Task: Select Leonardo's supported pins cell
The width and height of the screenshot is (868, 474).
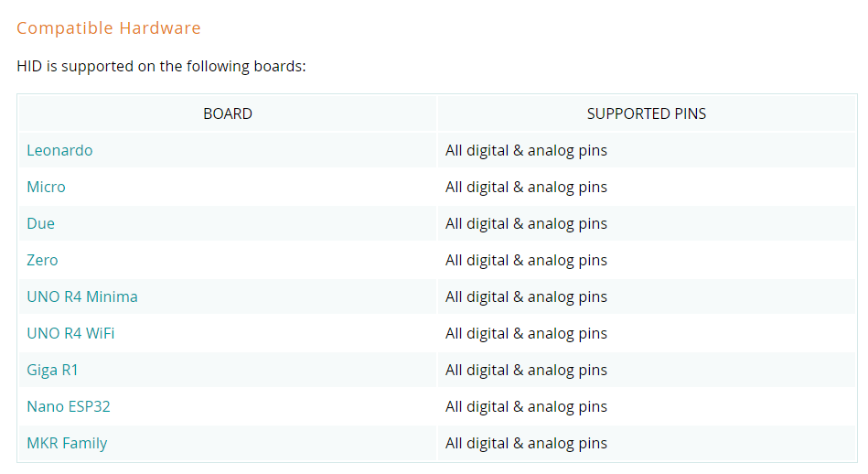Action: (x=647, y=151)
